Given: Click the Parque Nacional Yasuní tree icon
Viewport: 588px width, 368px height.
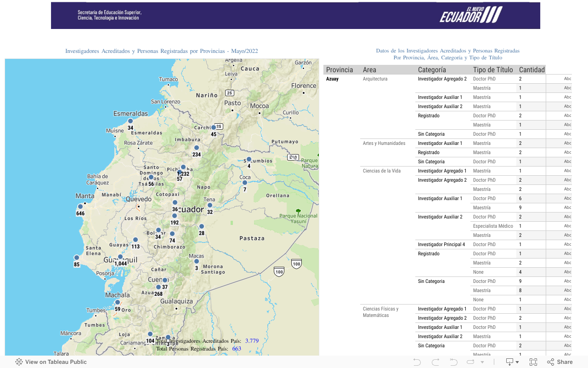Looking at the screenshot, I should [298, 211].
